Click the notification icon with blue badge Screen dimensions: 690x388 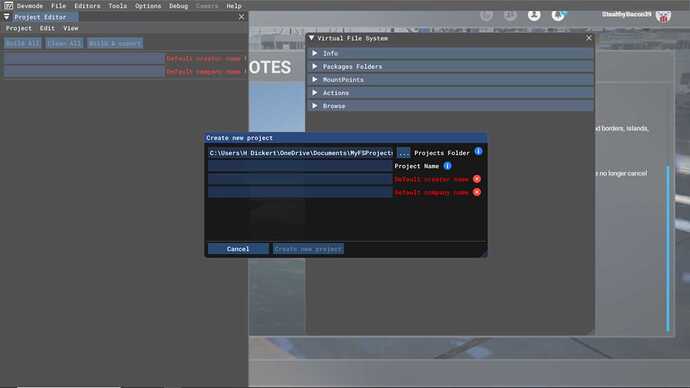[x=558, y=15]
